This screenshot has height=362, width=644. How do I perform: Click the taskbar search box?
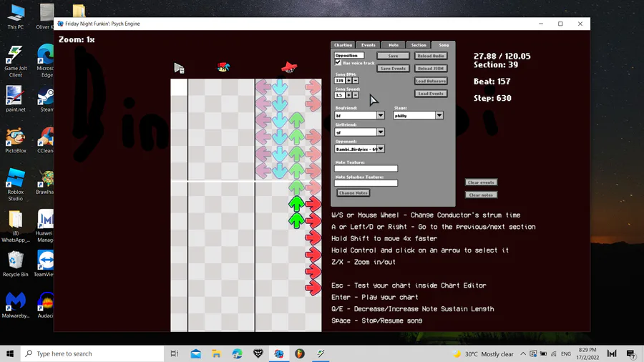pyautogui.click(x=92, y=353)
